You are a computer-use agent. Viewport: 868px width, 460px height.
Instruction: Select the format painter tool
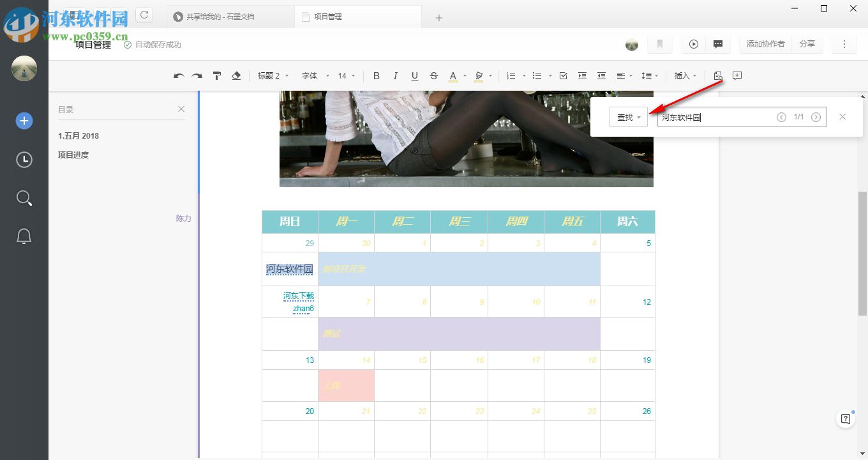[x=217, y=76]
